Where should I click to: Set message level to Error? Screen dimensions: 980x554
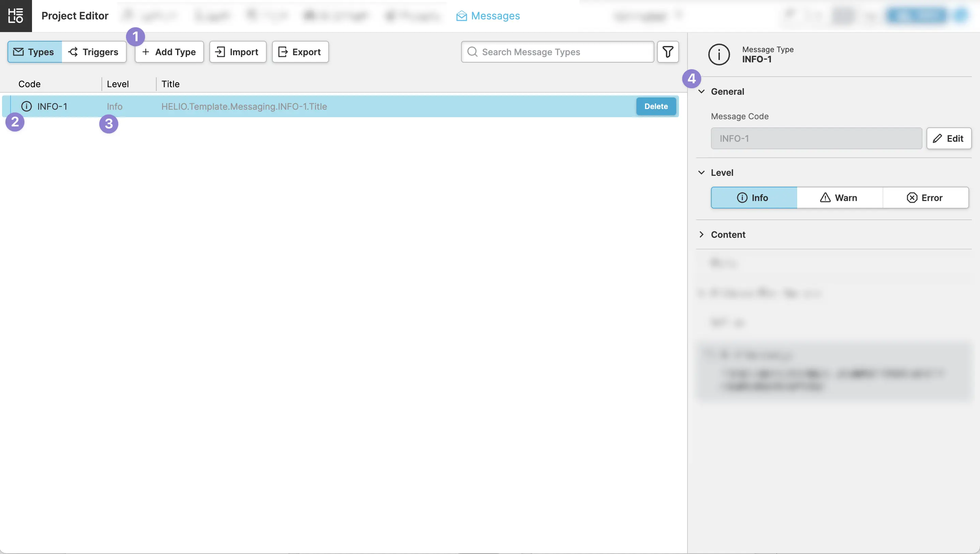[925, 198]
